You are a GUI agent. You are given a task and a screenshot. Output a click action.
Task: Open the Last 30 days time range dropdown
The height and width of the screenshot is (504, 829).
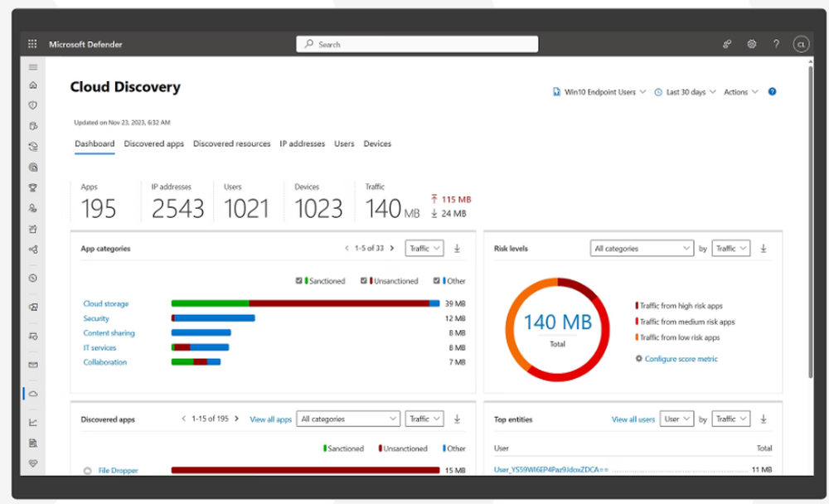click(x=685, y=92)
